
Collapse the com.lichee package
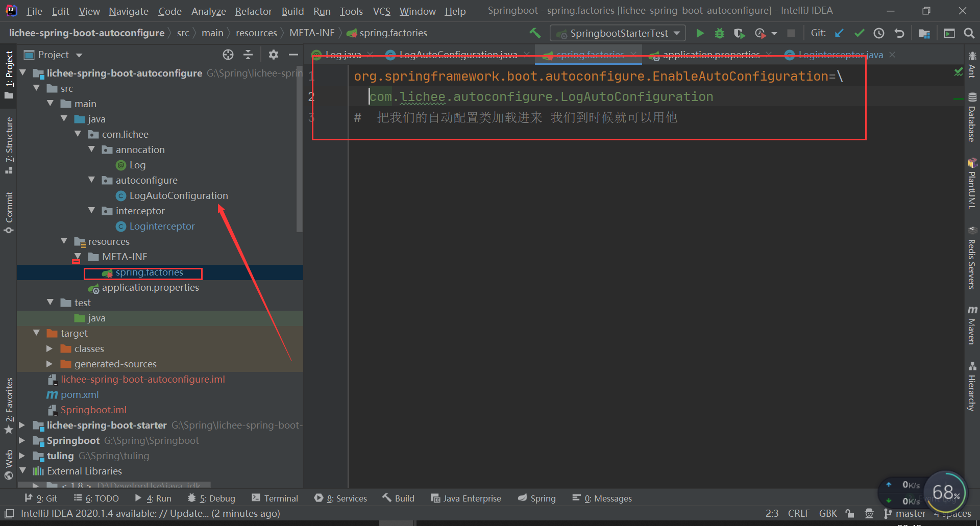coord(78,134)
